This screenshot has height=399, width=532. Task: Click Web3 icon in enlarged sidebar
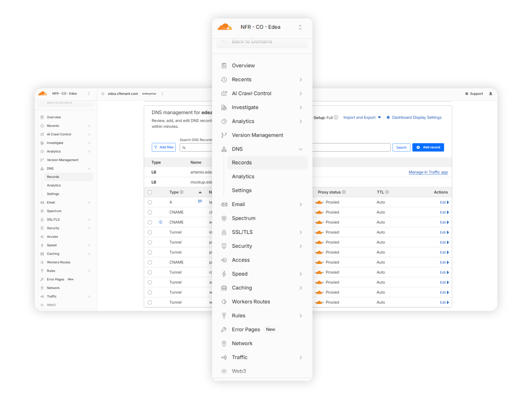tap(224, 371)
